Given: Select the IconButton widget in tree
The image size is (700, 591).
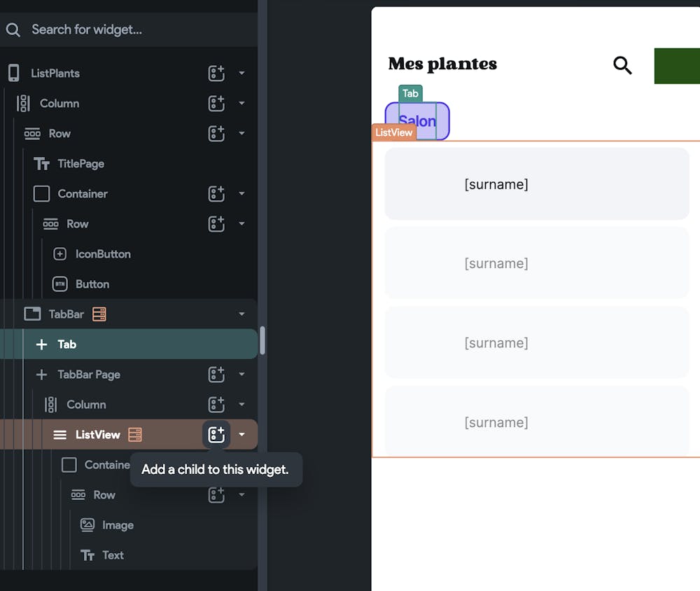Looking at the screenshot, I should click(102, 254).
